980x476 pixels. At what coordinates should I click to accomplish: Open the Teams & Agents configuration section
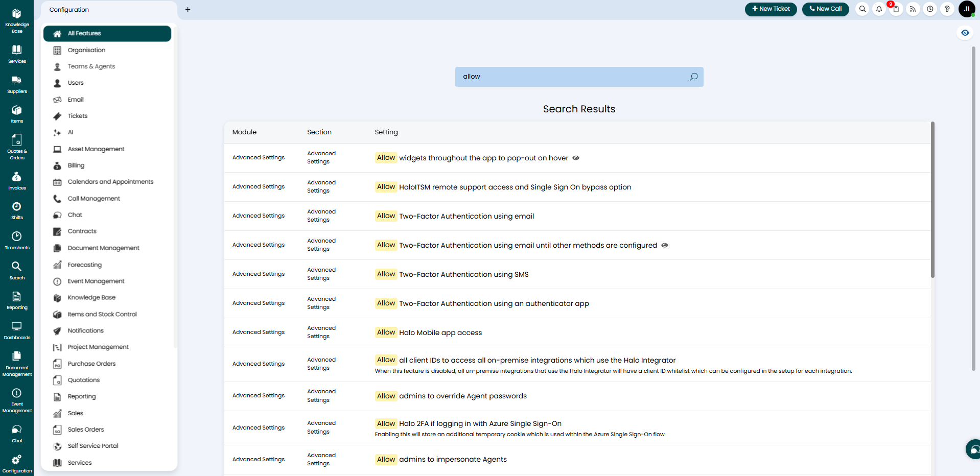pyautogui.click(x=91, y=66)
